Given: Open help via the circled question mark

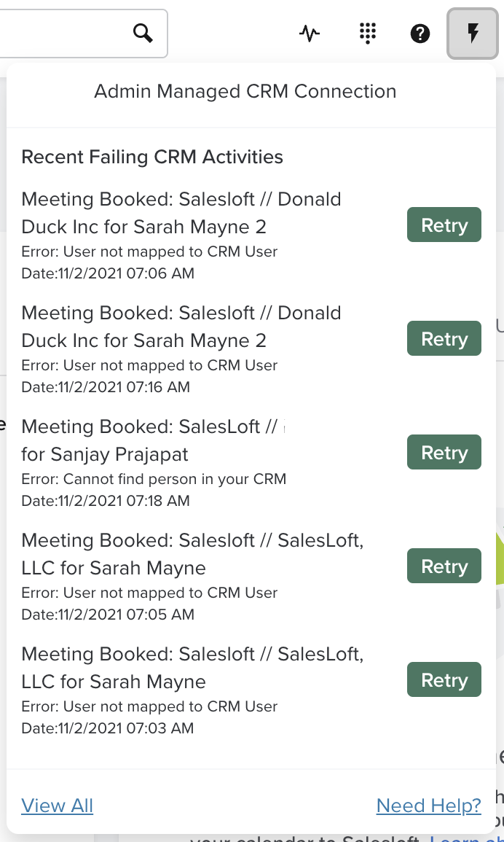Looking at the screenshot, I should coord(420,34).
